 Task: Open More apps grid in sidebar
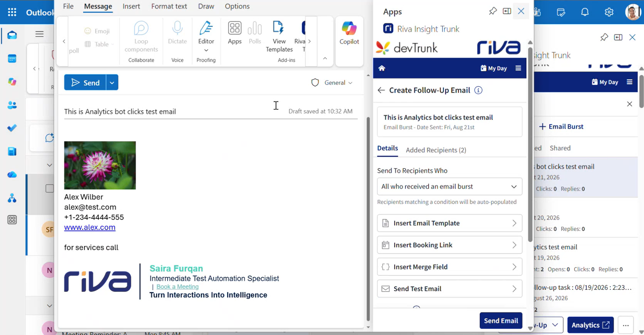[12, 220]
